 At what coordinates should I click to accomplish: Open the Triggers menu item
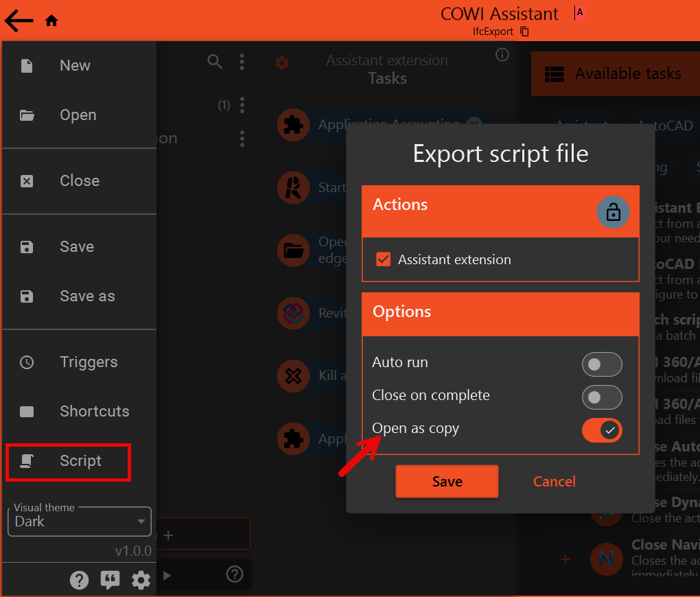(x=79, y=362)
